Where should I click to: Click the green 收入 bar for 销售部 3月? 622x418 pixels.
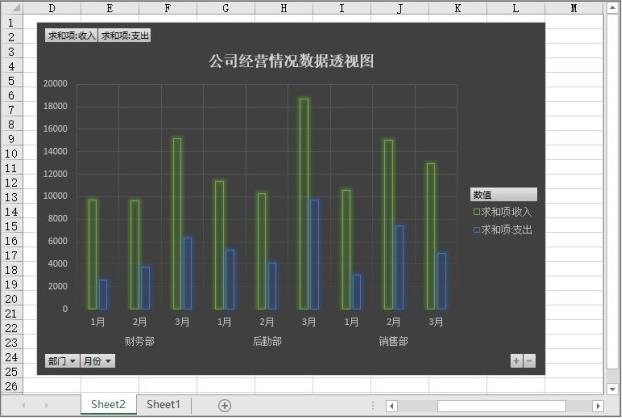click(431, 236)
